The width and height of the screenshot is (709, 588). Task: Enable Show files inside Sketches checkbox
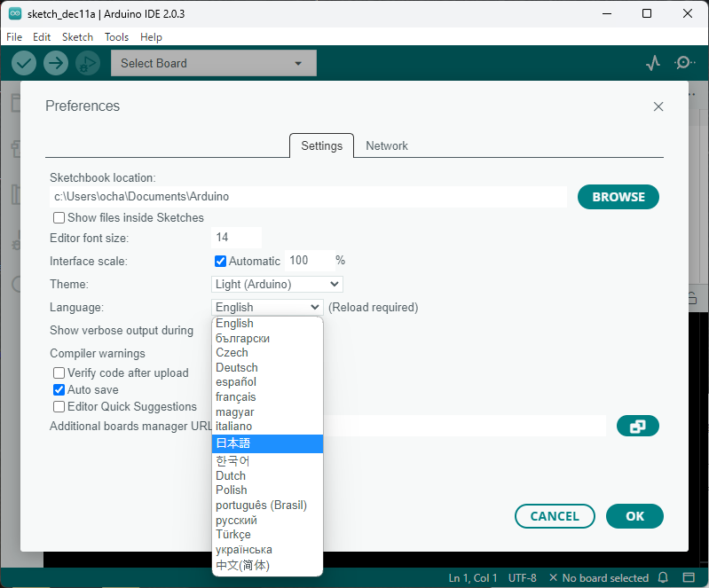pyautogui.click(x=59, y=218)
